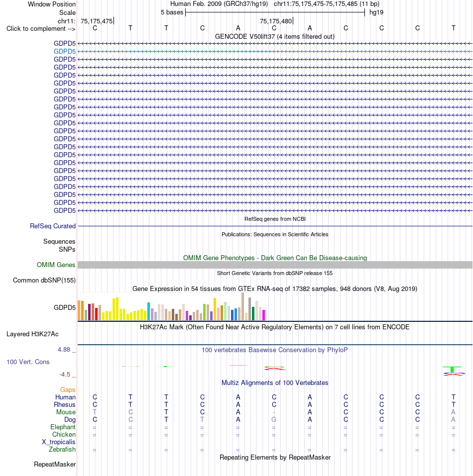
Task: Click the -4.5 lower conservation scale value
Action: click(x=65, y=375)
